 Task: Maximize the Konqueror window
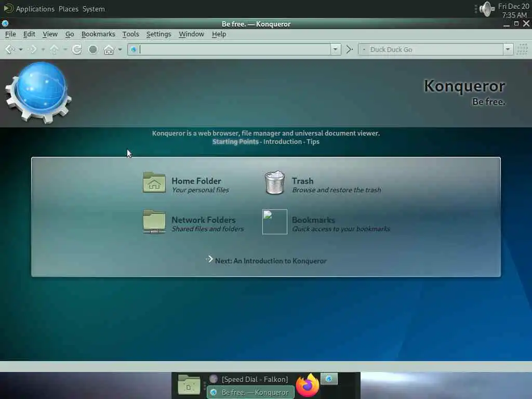pyautogui.click(x=516, y=23)
